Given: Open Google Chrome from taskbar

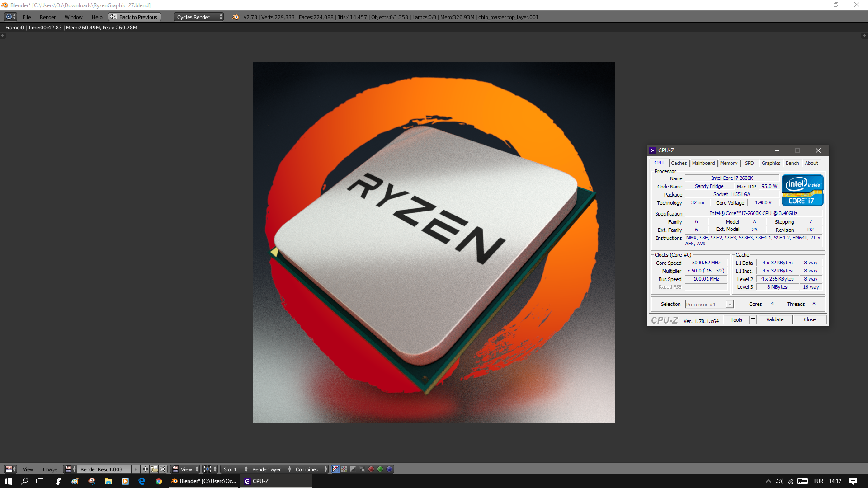Looking at the screenshot, I should click(x=159, y=481).
